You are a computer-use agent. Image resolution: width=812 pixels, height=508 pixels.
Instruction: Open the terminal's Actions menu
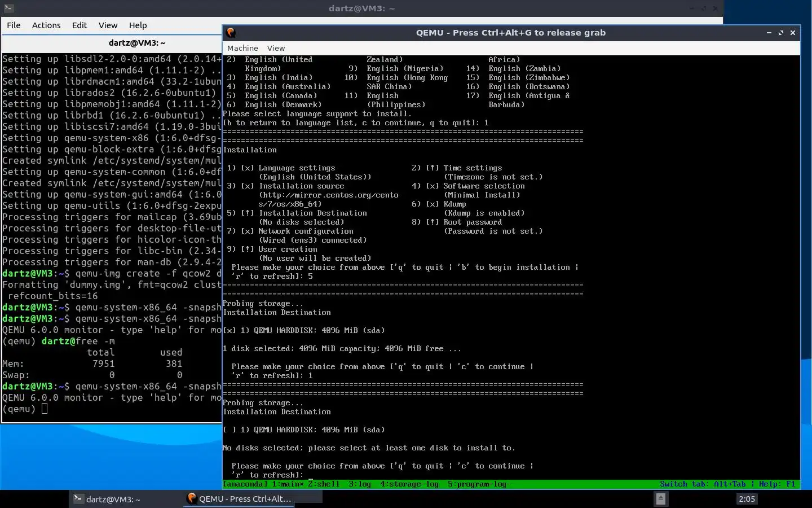point(46,25)
